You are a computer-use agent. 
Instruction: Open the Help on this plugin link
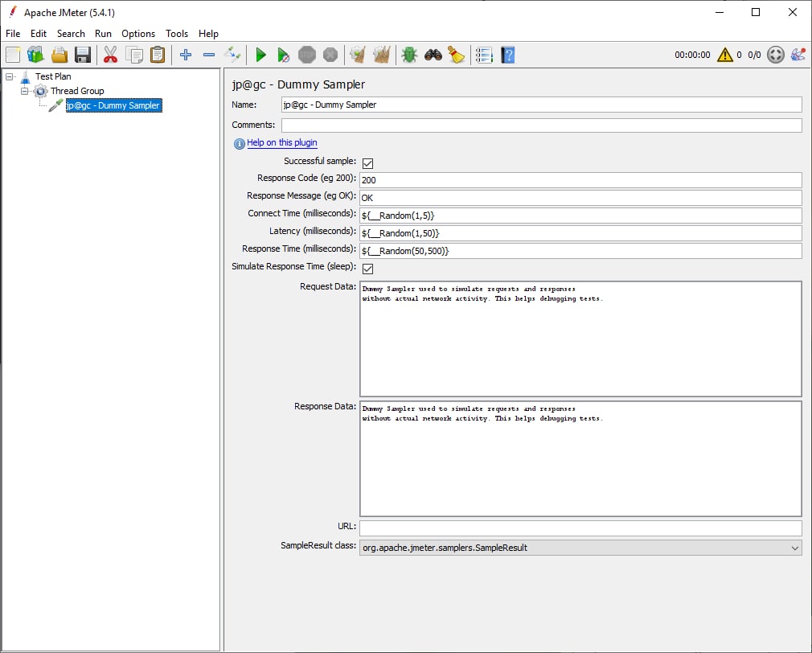point(281,143)
